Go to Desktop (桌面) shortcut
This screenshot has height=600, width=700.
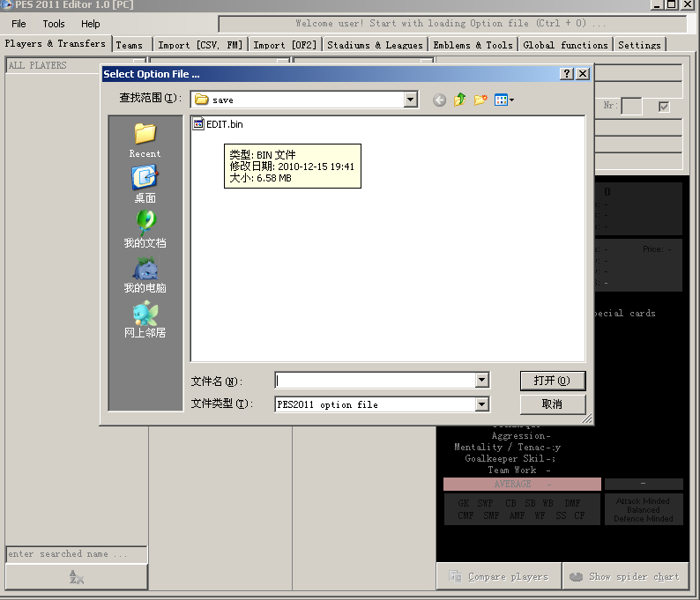coord(145,184)
